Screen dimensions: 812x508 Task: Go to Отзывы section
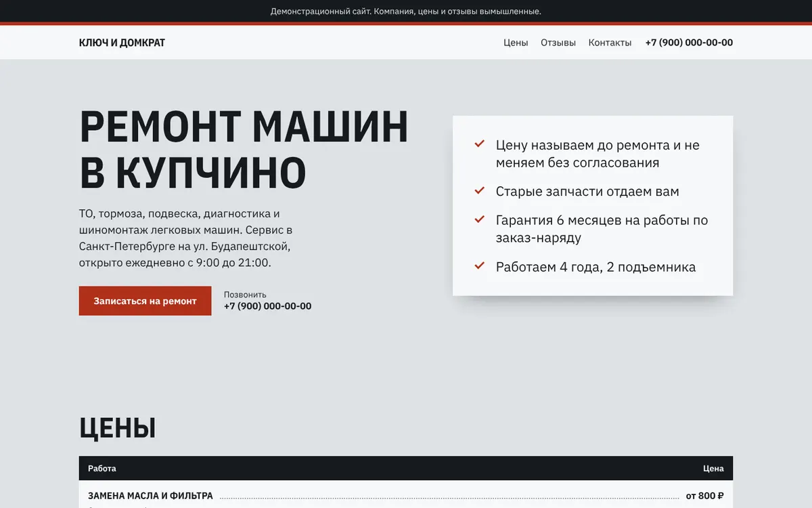558,43
